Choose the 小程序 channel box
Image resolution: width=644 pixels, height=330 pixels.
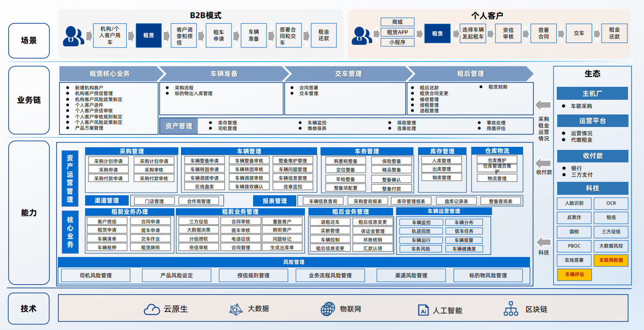point(397,42)
